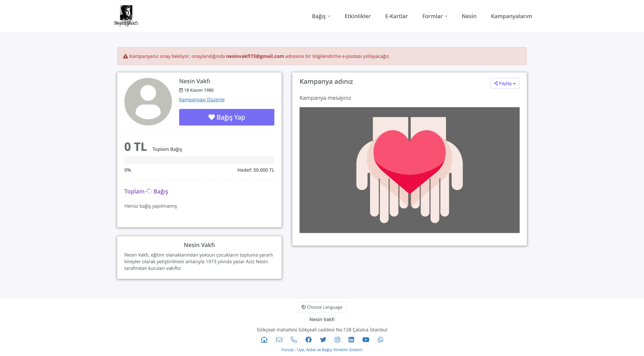Viewport: 644px width, 356px height.
Task: Click the email envelope footer icon
Action: pos(279,340)
